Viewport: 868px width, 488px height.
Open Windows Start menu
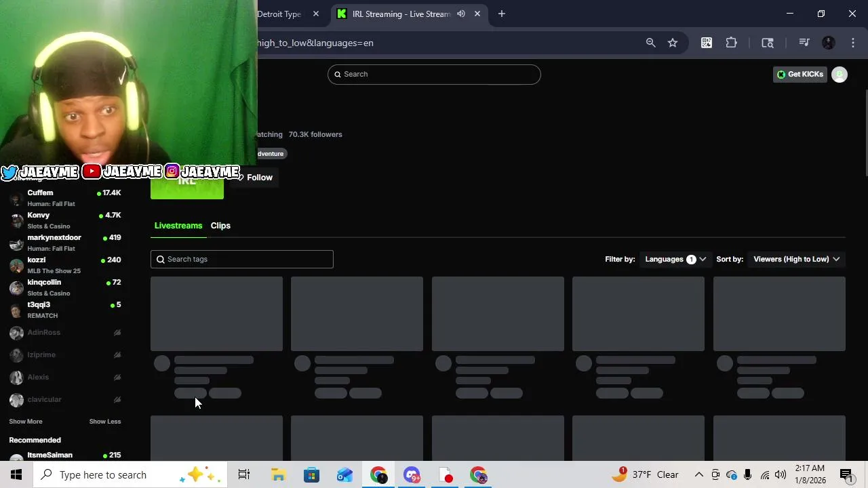tap(16, 474)
